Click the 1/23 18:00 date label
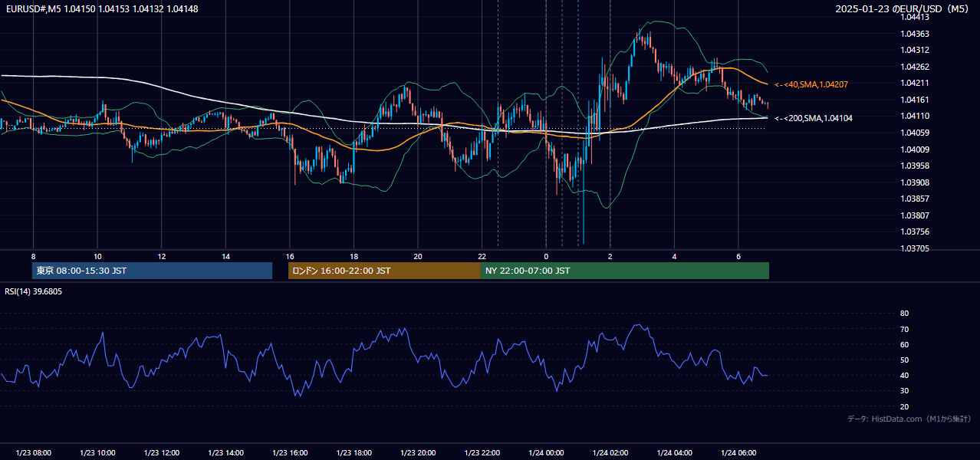 tap(354, 453)
